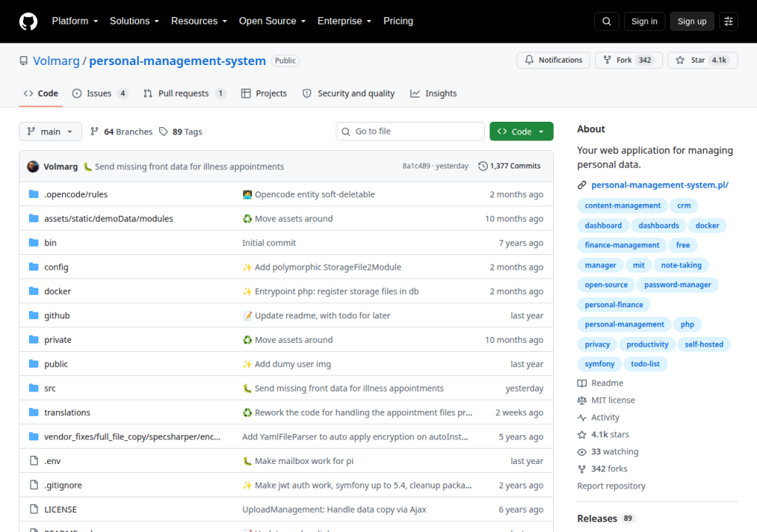Click the branch icon beside 64 Branches
Screen dimensions: 757x532
pyautogui.click(x=95, y=132)
